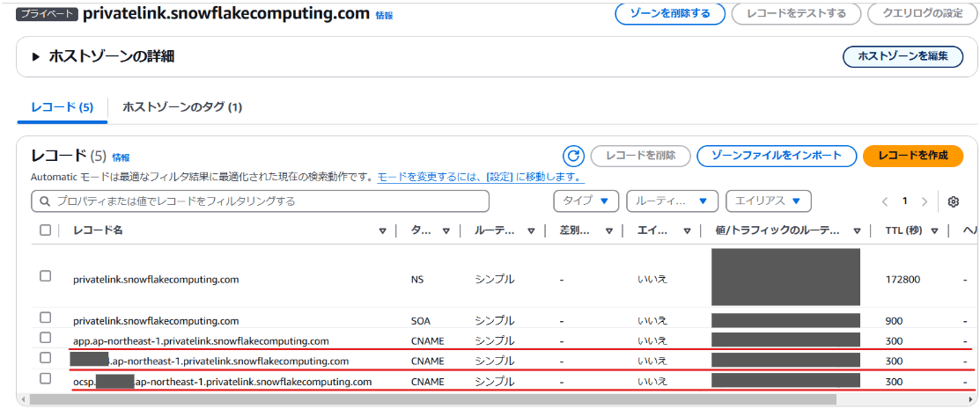This screenshot has height=409, width=980.
Task: Select the app.ap-northeast-1 record checkbox
Action: pyautogui.click(x=45, y=338)
